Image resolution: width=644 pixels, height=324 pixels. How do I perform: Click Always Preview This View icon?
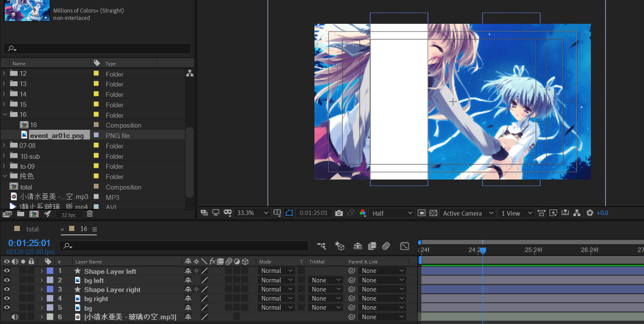click(x=204, y=213)
